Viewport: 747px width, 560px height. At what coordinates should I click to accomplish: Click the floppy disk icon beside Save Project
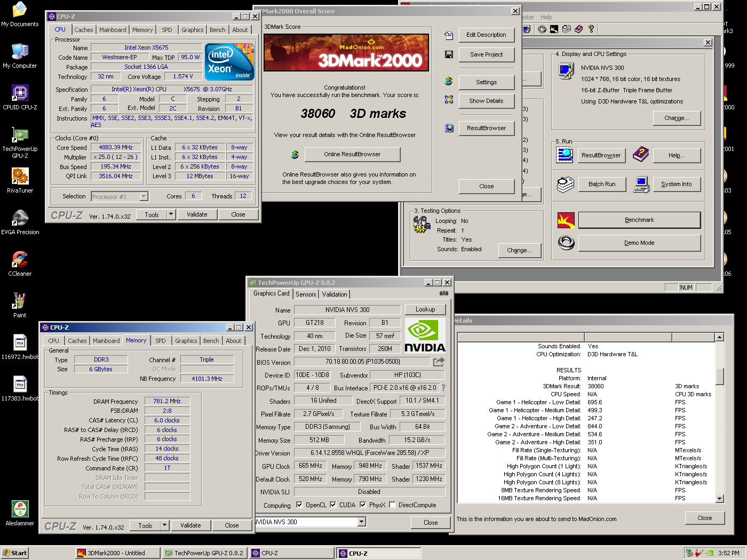(x=449, y=54)
